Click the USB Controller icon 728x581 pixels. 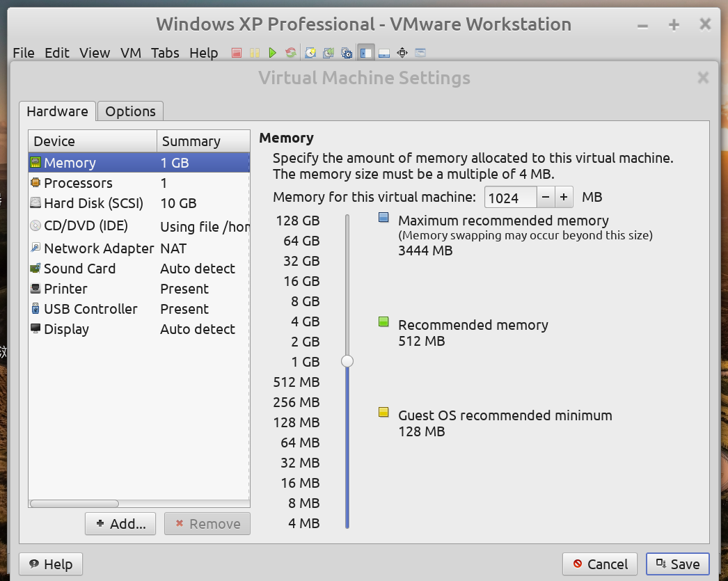pos(35,309)
